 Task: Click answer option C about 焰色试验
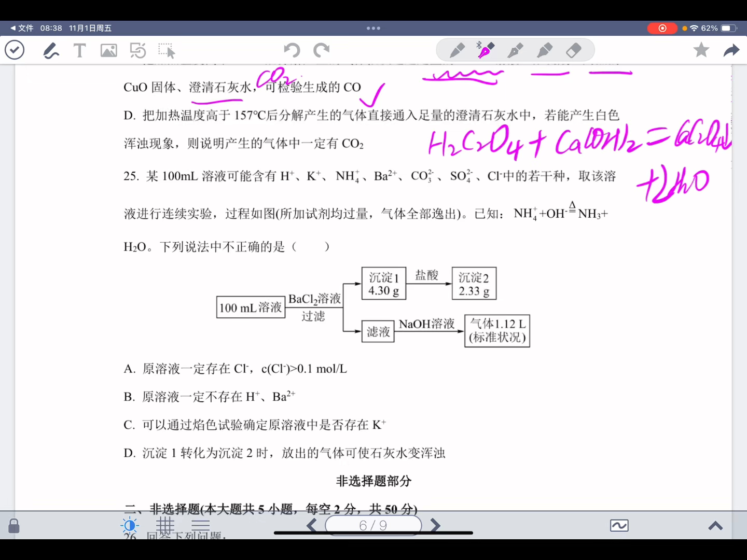pyautogui.click(x=255, y=425)
